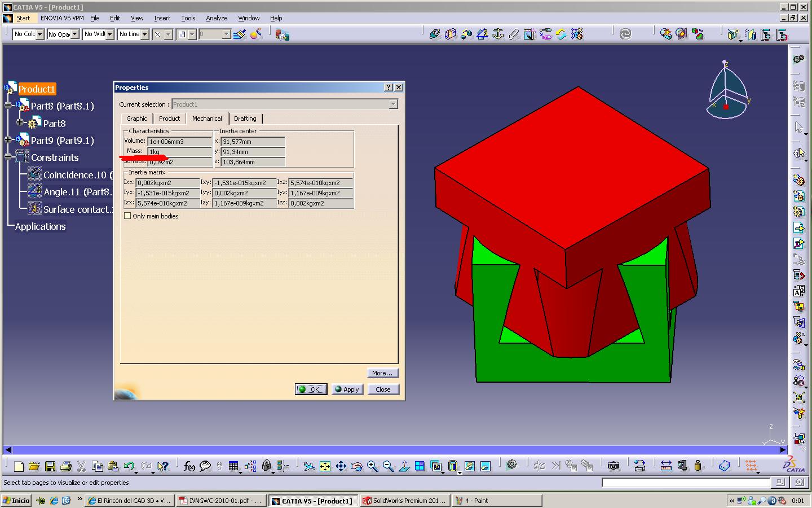Select Surface contact constraint in tree

point(71,209)
